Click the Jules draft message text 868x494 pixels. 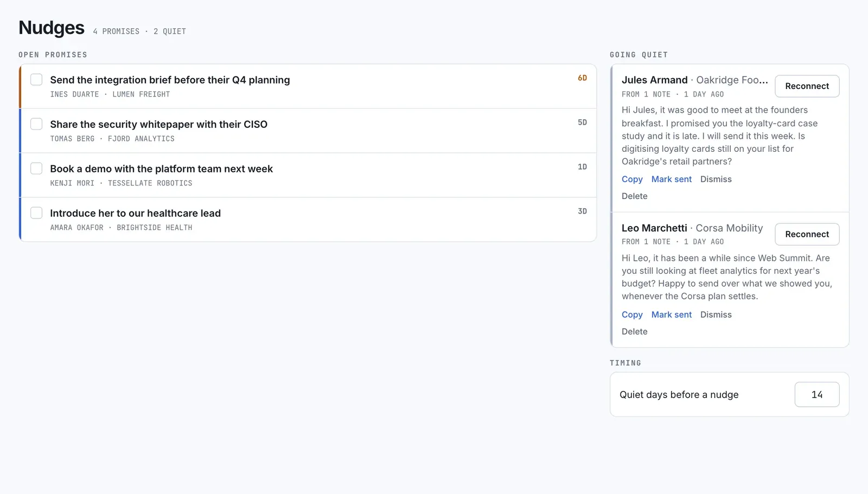coord(719,136)
